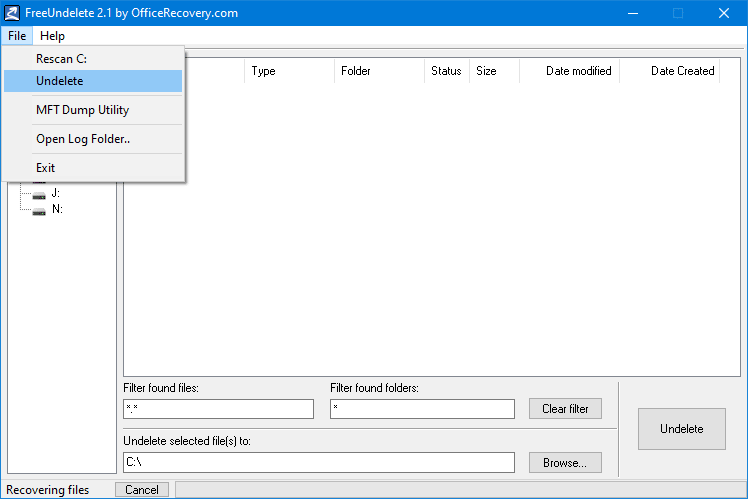Close the FreeUndelete window
The image size is (748, 499).
(724, 13)
